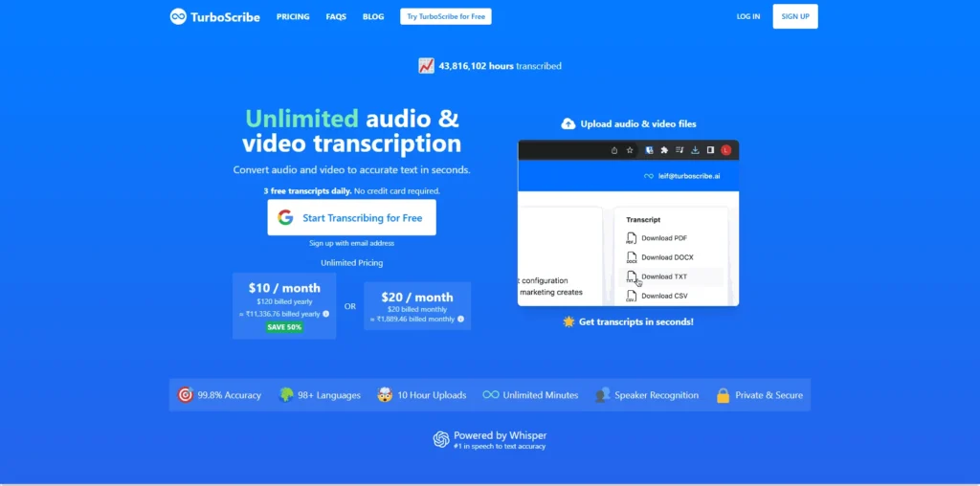
Task: Click leif@turboscribe.ai in the preview
Action: click(x=689, y=176)
